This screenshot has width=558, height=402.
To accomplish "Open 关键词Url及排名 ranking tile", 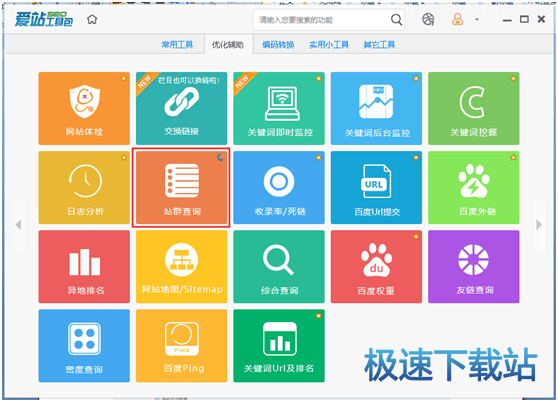I will click(279, 346).
